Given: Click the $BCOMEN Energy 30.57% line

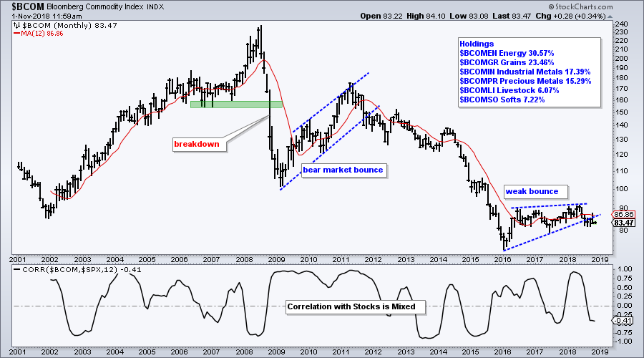Looking at the screenshot, I should point(507,53).
